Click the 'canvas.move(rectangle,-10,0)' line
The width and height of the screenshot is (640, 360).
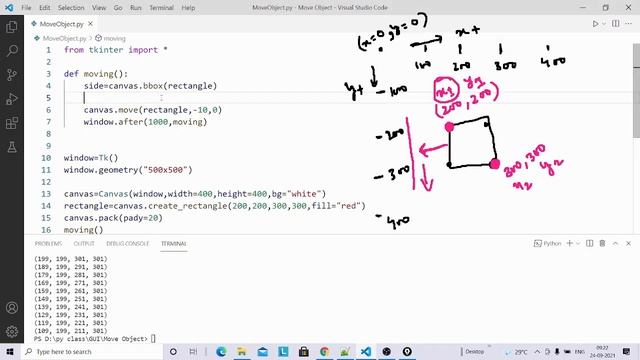click(x=153, y=110)
